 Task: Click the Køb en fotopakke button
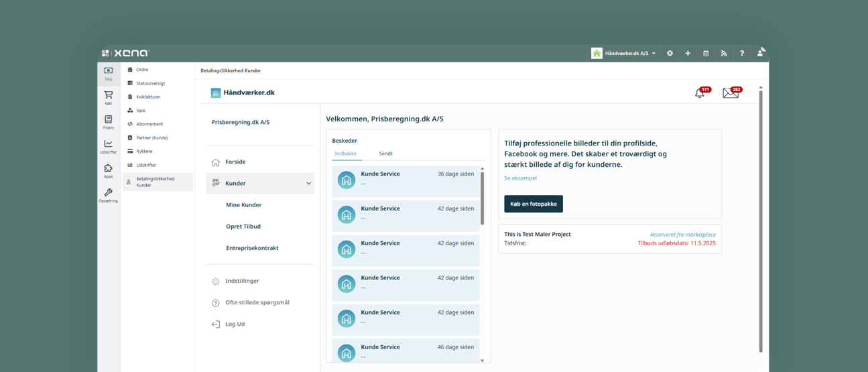coord(533,204)
